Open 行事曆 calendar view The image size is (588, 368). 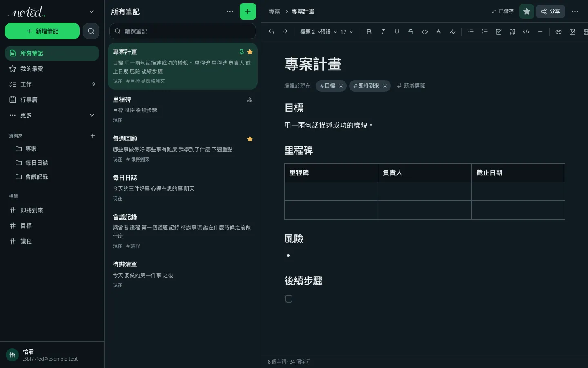pos(52,100)
